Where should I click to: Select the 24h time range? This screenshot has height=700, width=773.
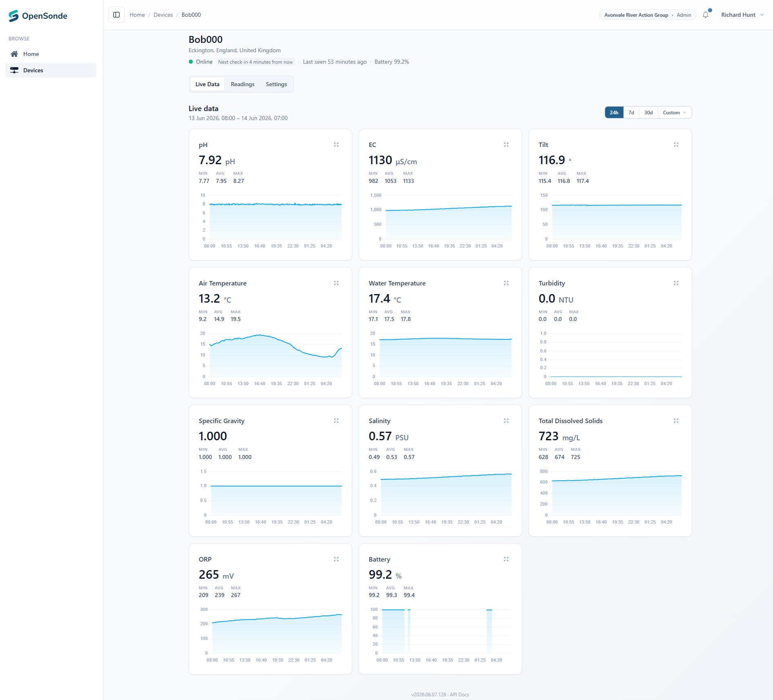tap(614, 113)
